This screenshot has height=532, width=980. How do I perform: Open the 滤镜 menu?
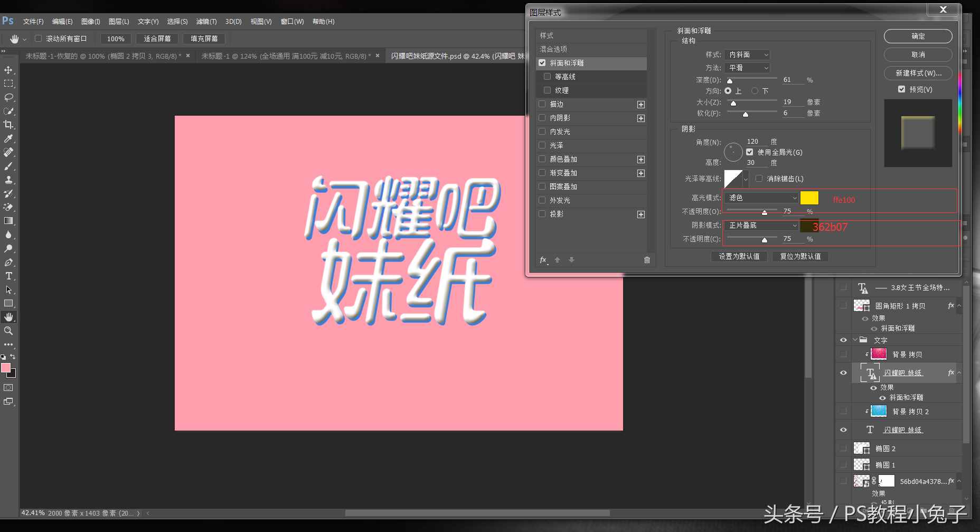206,21
